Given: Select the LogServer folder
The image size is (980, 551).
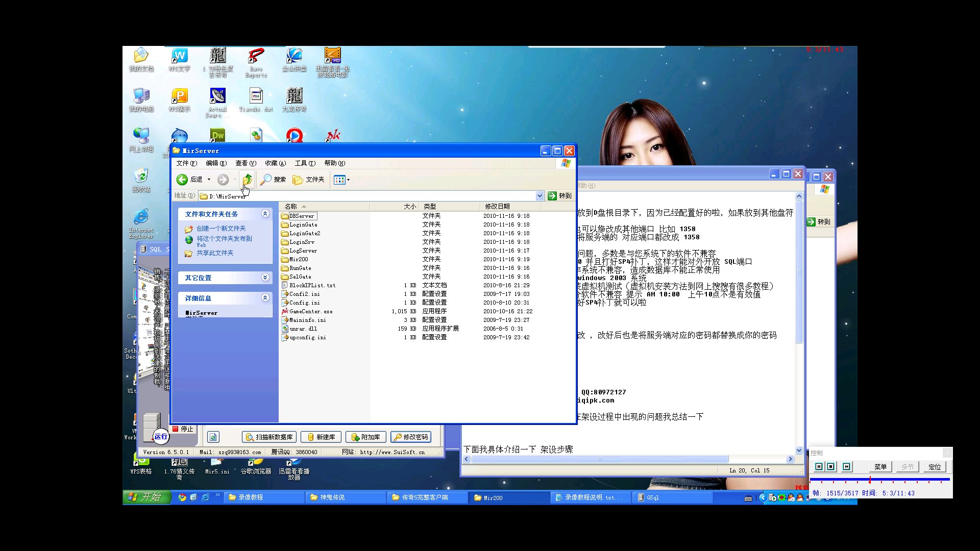Looking at the screenshot, I should pos(299,251).
